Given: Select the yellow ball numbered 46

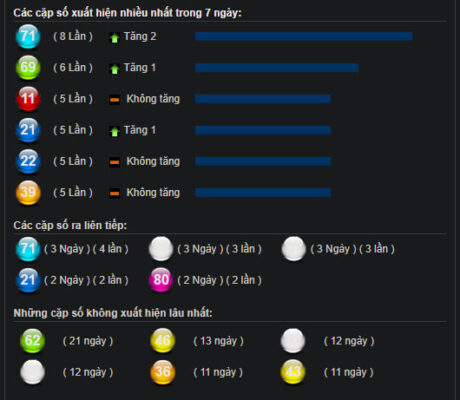Looking at the screenshot, I should [x=163, y=341].
